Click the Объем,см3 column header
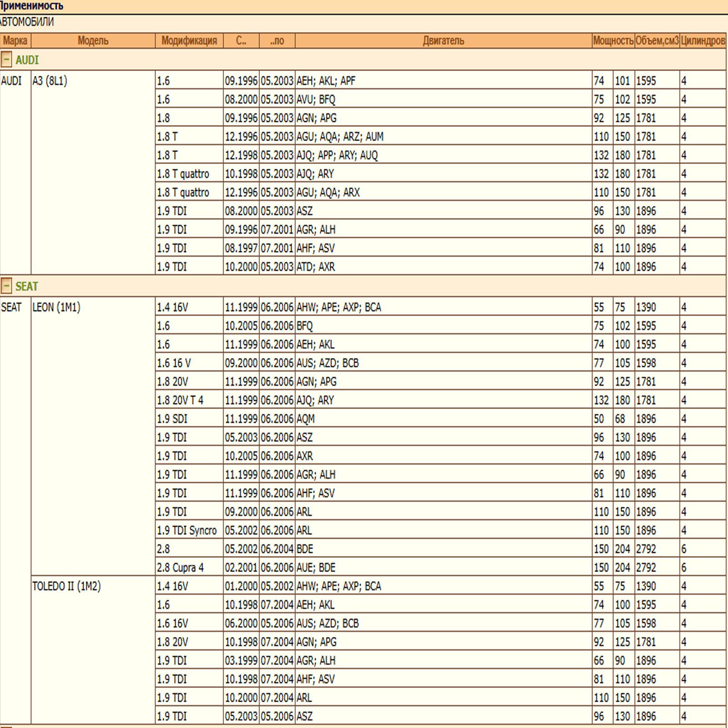 [657, 40]
